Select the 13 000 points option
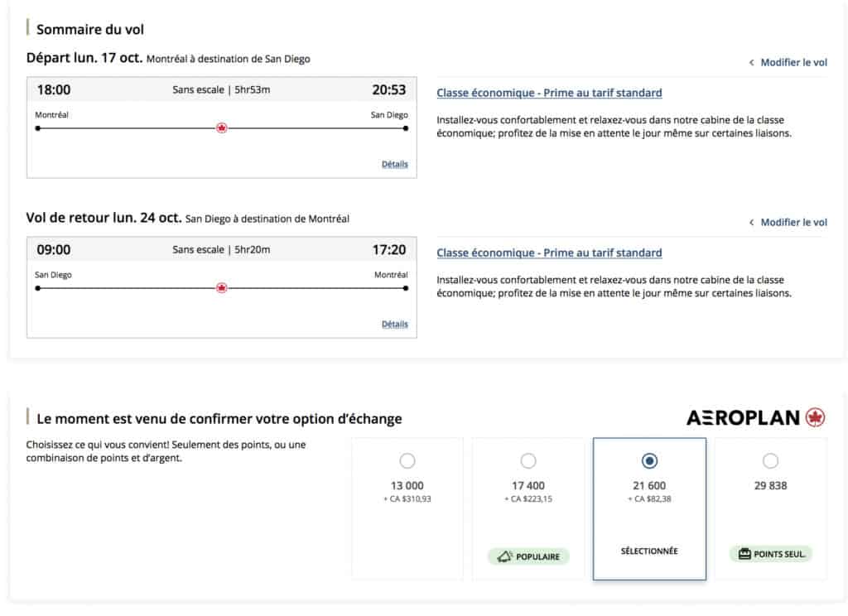This screenshot has height=616, width=848. (407, 461)
